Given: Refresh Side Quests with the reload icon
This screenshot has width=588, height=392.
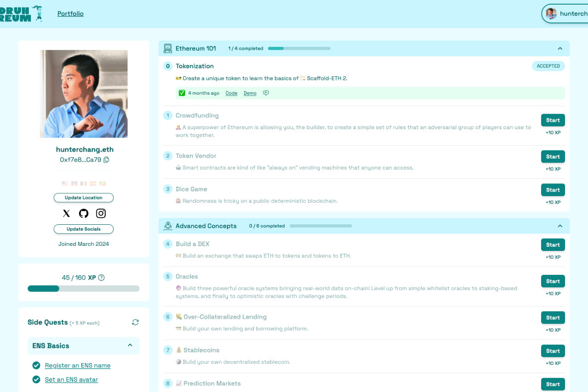Looking at the screenshot, I should 135,322.
